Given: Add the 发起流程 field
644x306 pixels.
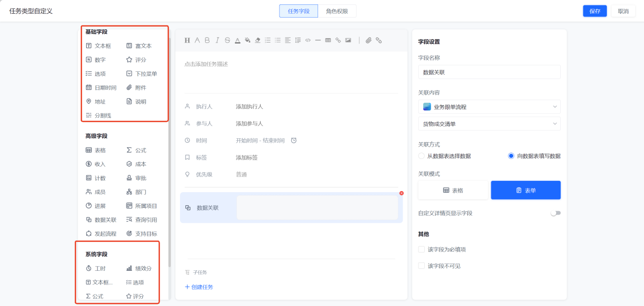Looking at the screenshot, I should [101, 234].
